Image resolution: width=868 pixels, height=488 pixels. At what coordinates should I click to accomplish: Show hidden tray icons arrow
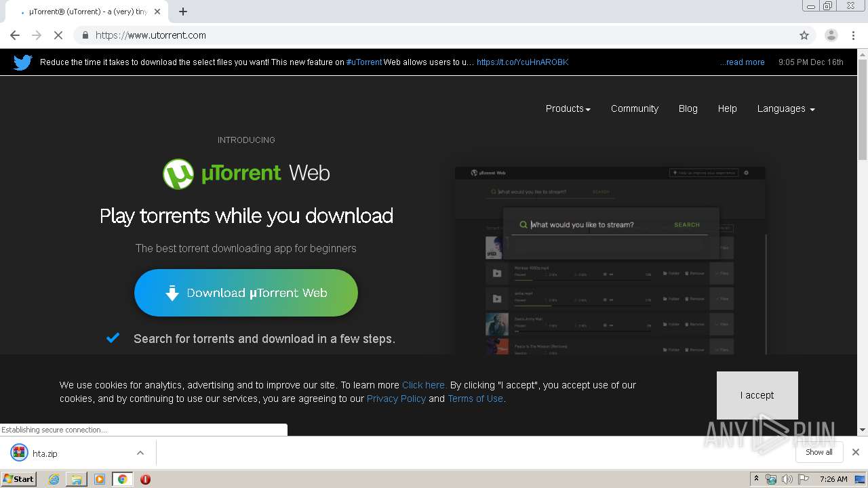coord(756,479)
